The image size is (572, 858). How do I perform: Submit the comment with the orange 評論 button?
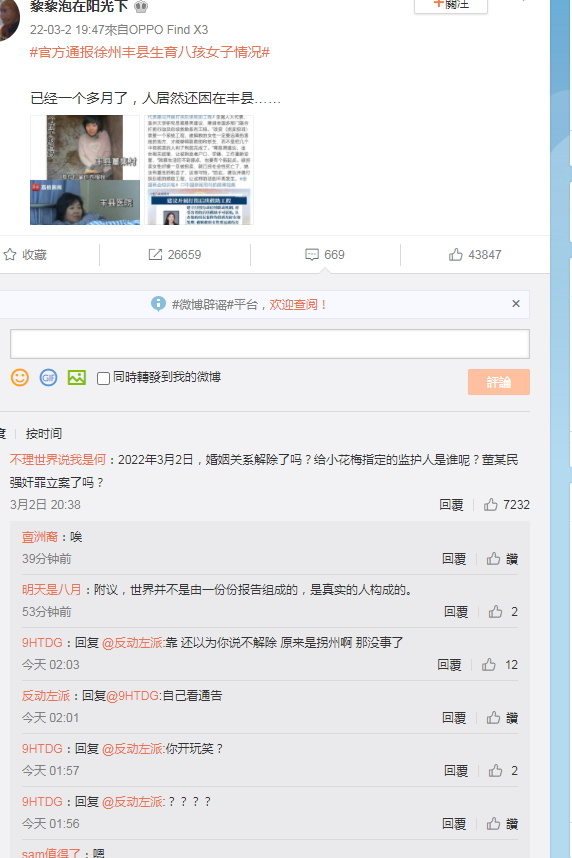point(499,382)
